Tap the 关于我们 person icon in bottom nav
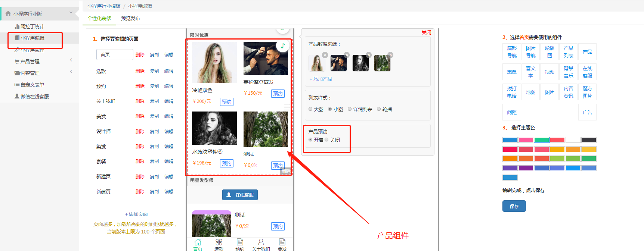This screenshot has height=251, width=644. (261, 242)
